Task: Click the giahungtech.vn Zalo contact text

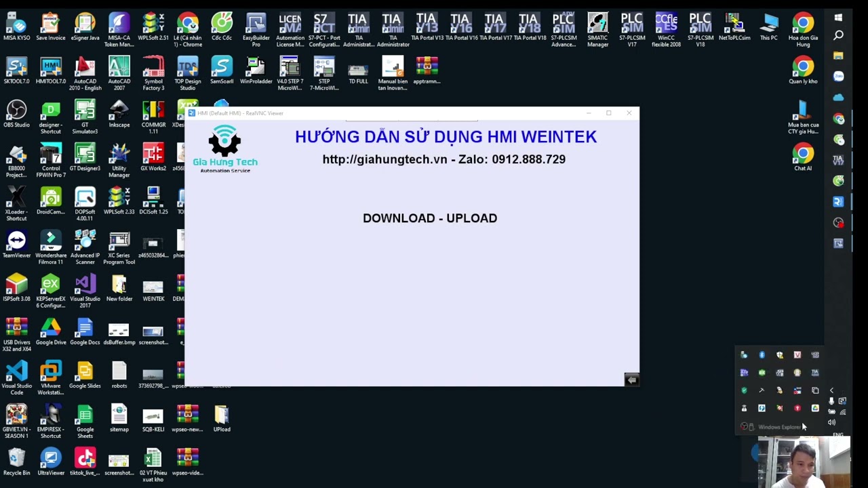Action: click(443, 159)
